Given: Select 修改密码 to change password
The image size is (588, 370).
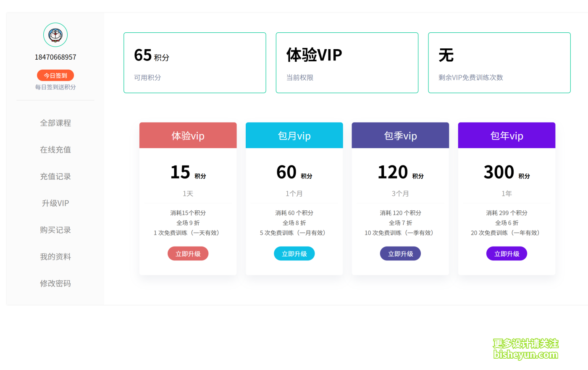Looking at the screenshot, I should click(55, 283).
